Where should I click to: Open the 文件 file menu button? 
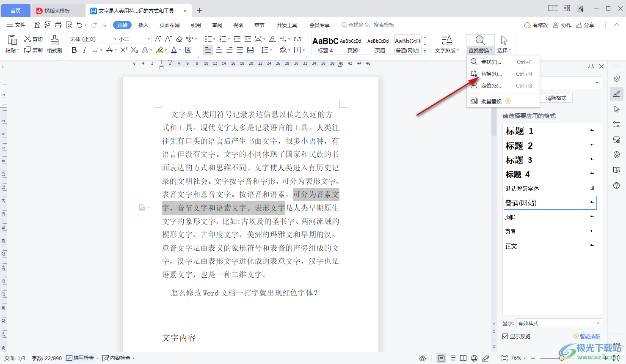[x=16, y=25]
